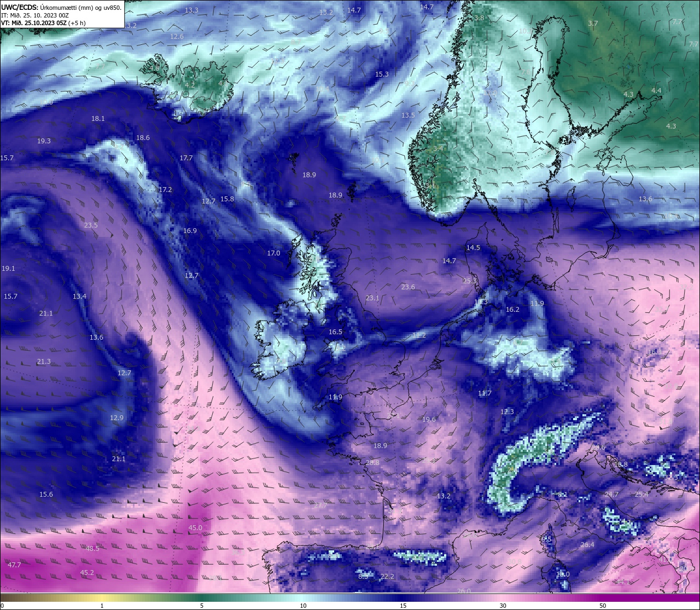The height and width of the screenshot is (610, 700).
Task: Click the map value '3.8' over northern Norway
Action: coord(479,18)
